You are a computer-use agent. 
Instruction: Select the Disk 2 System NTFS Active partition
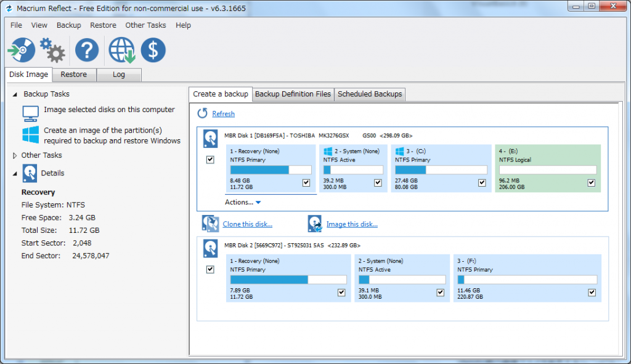(x=402, y=278)
